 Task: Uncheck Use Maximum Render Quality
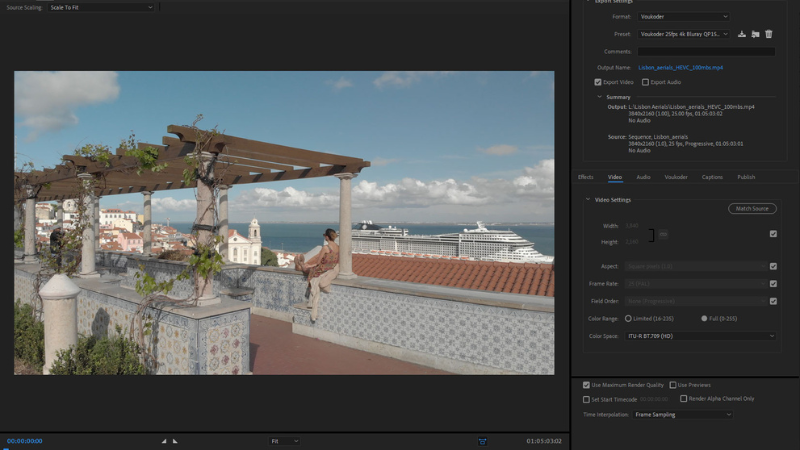point(586,384)
